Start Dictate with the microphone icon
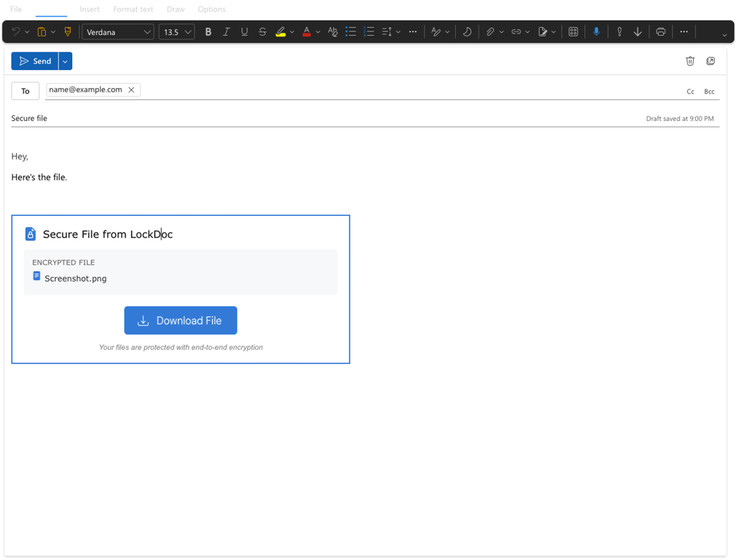 click(597, 31)
